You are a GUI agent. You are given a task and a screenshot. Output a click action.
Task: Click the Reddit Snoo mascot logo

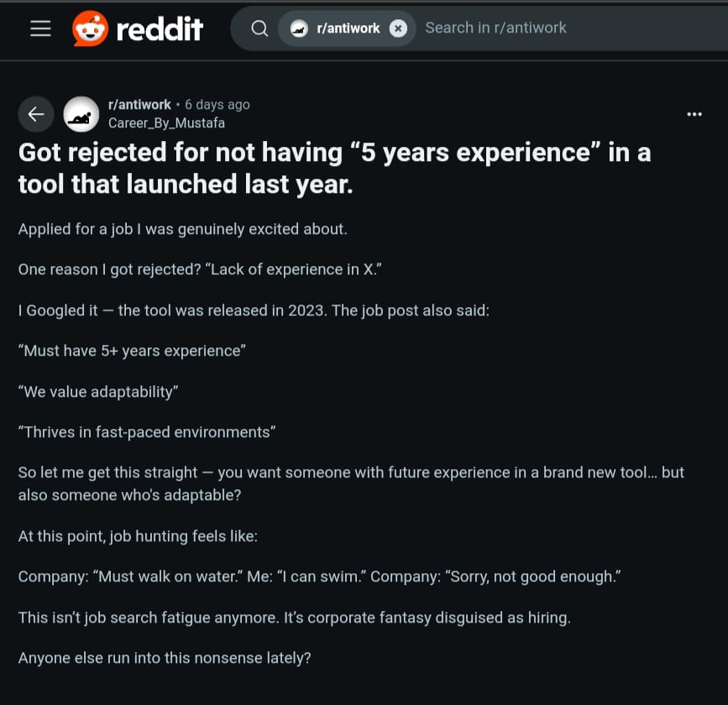91,29
